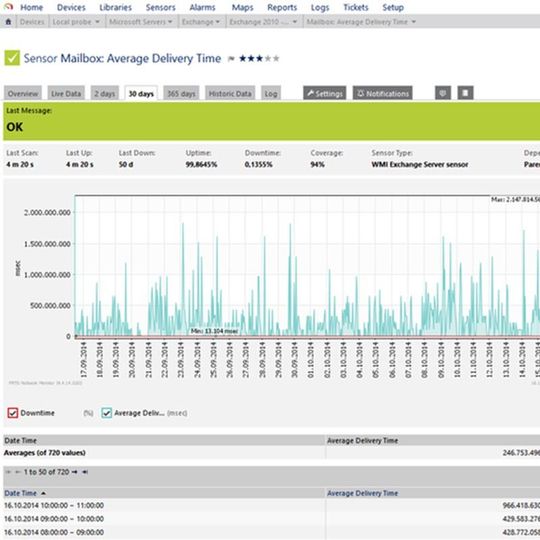Open sensor Settings

(x=324, y=93)
